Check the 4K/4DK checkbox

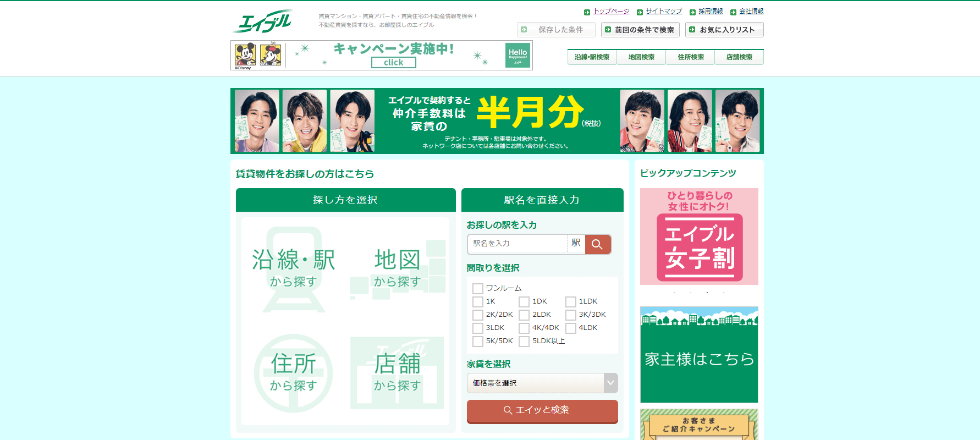click(524, 328)
